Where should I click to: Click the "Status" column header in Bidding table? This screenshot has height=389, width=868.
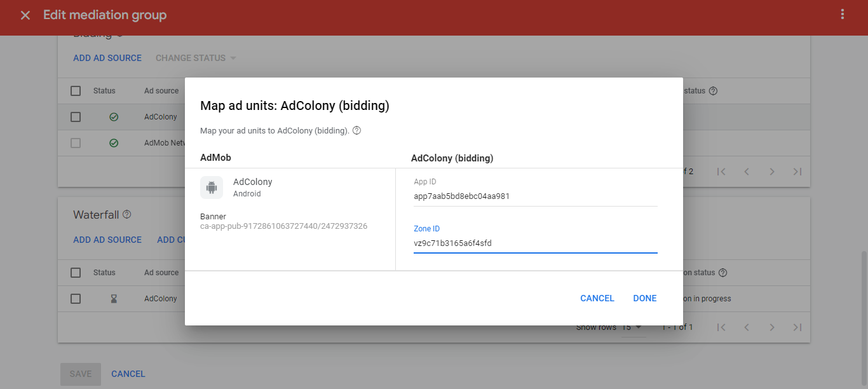click(x=104, y=91)
